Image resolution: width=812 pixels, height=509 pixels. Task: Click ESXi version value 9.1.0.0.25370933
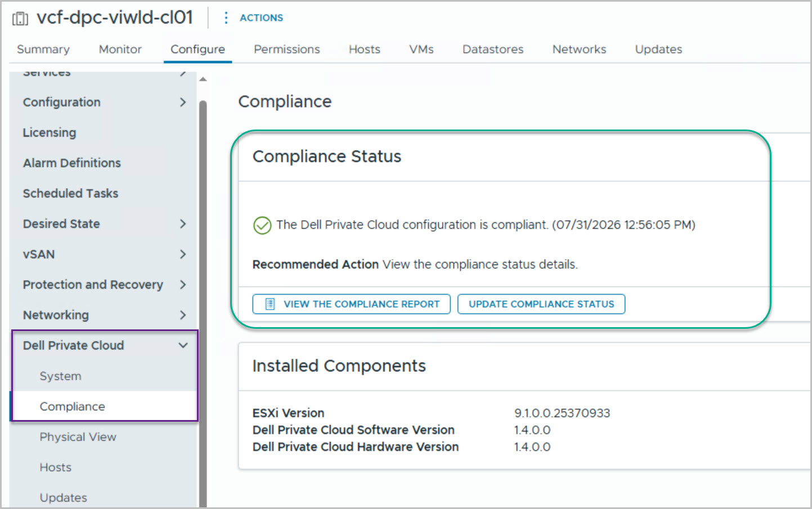pos(562,413)
